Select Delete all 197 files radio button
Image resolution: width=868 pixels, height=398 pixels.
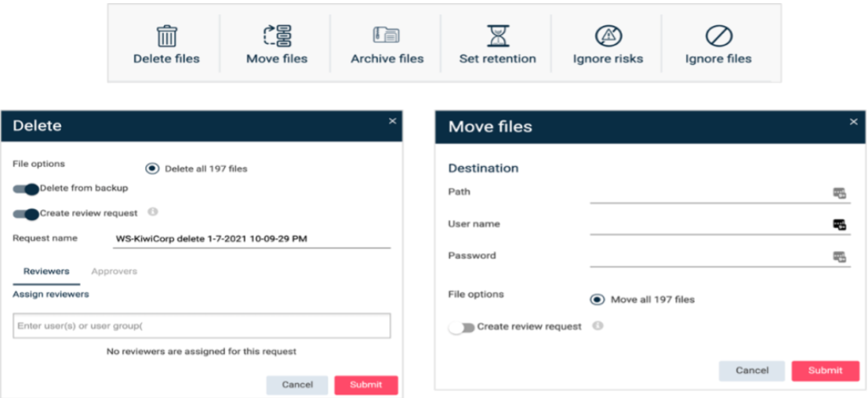point(152,168)
